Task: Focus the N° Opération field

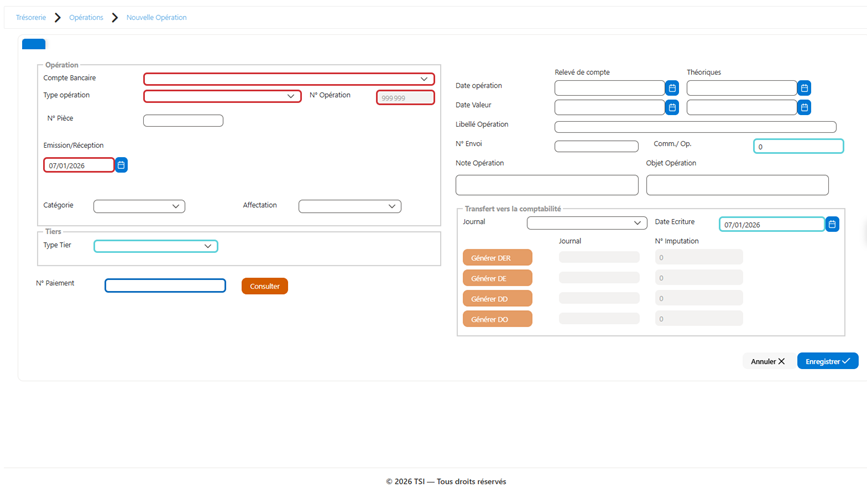Action: [405, 98]
